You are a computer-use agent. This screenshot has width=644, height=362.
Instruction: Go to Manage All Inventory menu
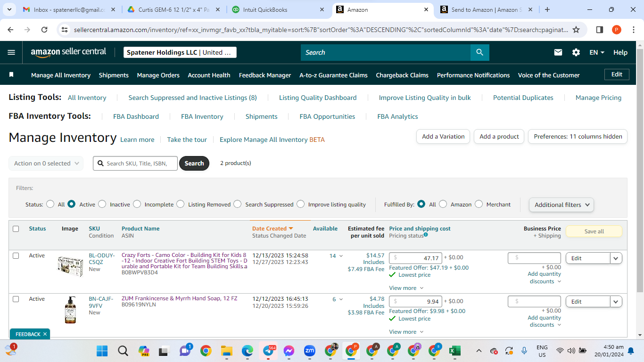[x=61, y=75]
